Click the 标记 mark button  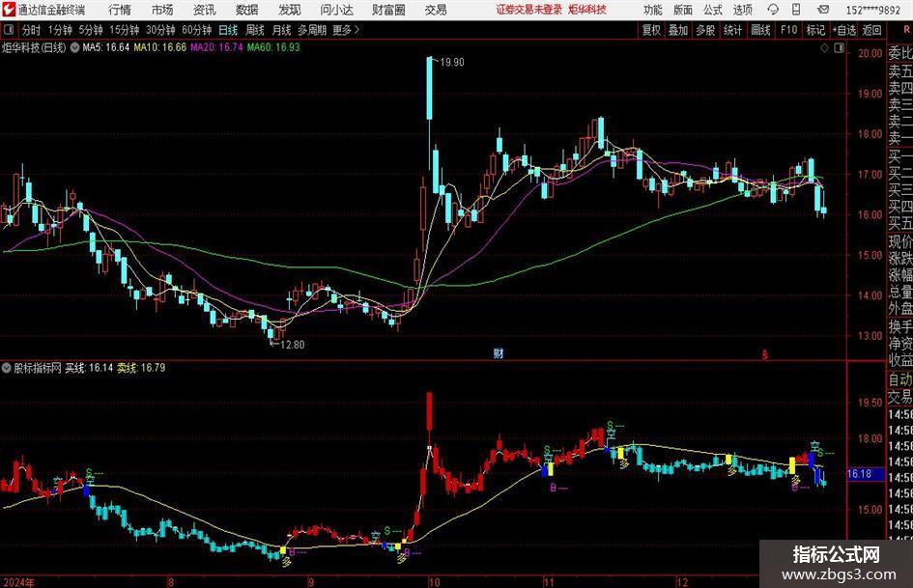tap(815, 30)
